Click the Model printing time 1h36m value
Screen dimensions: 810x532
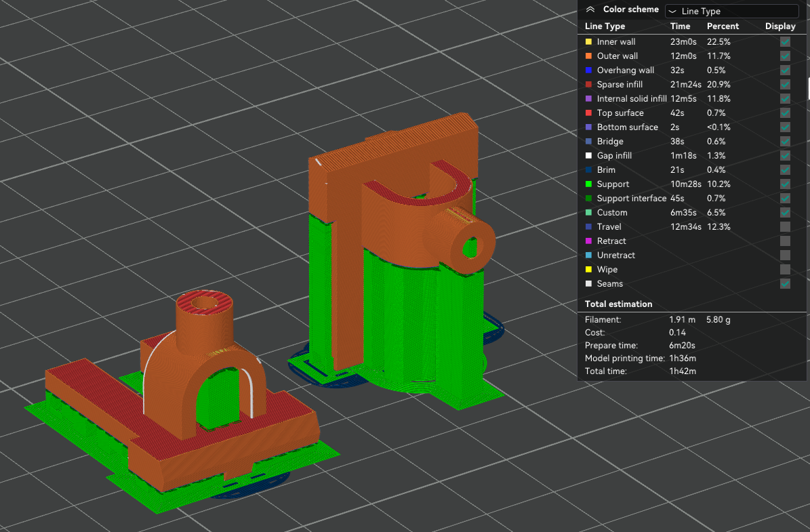(x=683, y=359)
